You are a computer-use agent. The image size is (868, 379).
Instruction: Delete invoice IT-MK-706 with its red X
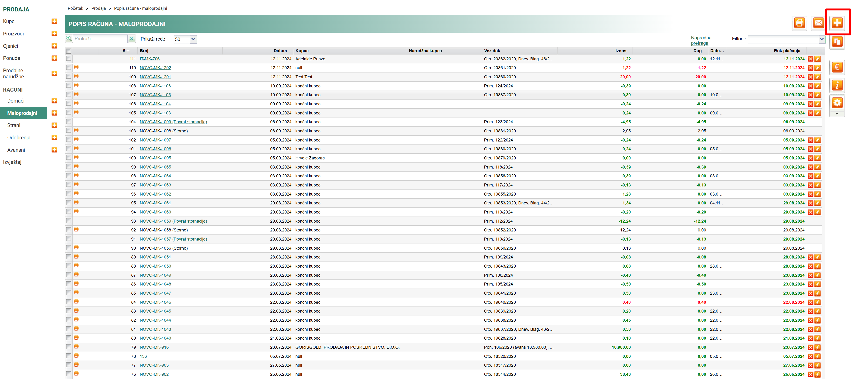click(810, 59)
